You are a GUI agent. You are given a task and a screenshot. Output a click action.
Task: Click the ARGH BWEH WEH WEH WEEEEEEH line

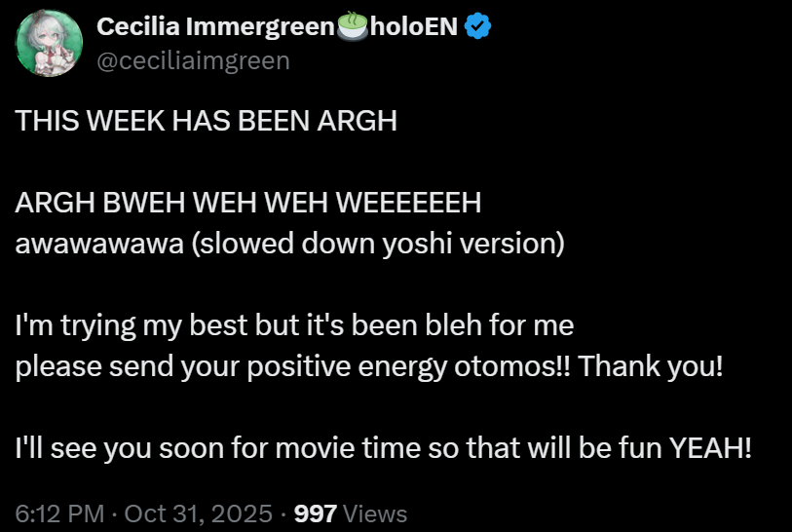click(x=248, y=203)
